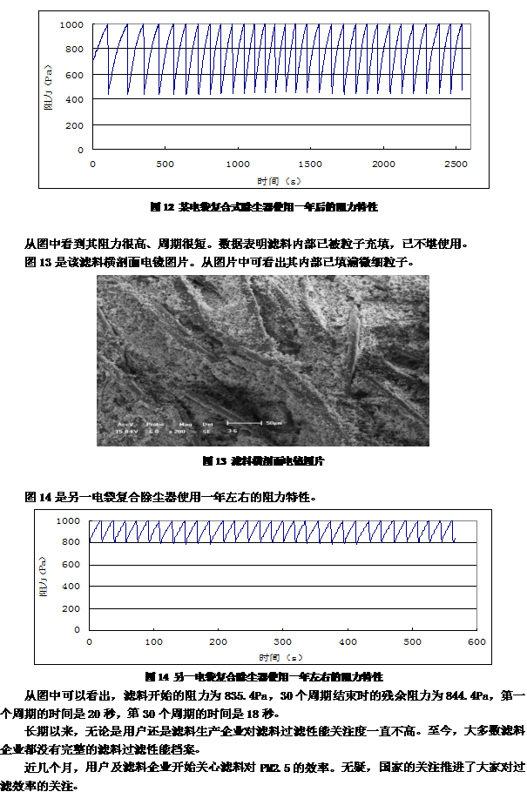Click the 阻力 (Pa) axis title of top chart
The height and width of the screenshot is (812, 527).
pos(51,88)
